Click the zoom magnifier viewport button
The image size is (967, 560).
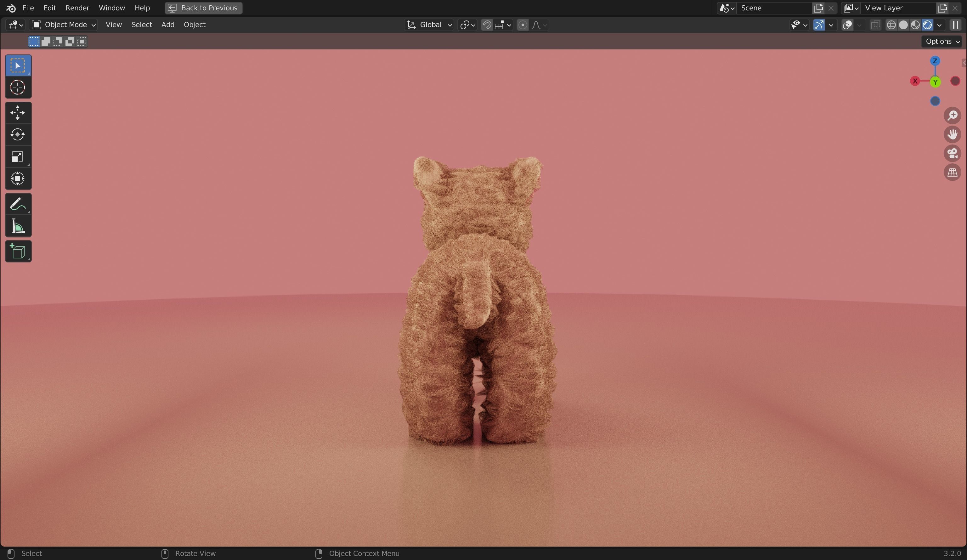[953, 116]
